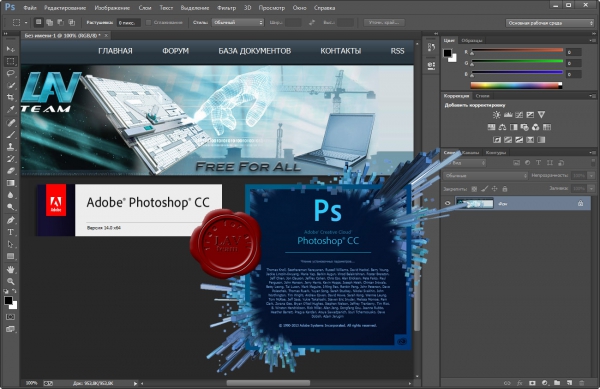Select the Lasso tool
The width and height of the screenshot is (600, 389).
pos(10,73)
